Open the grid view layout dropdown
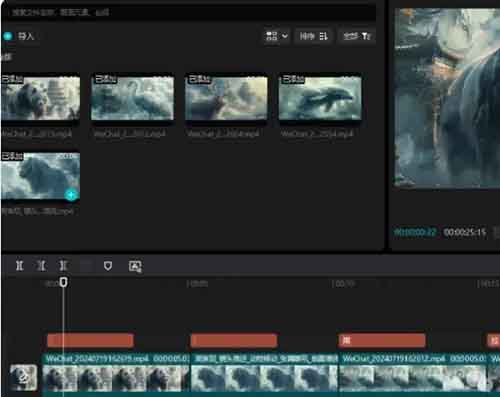The height and width of the screenshot is (397, 500). 276,36
